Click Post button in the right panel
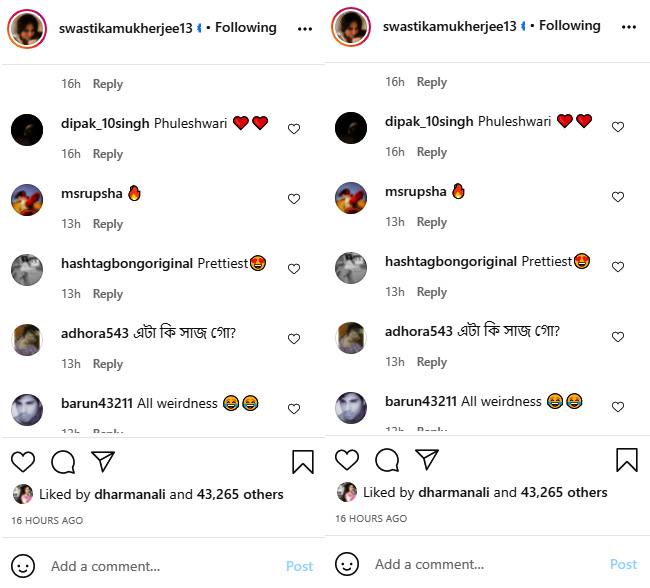The image size is (650, 588). [623, 564]
